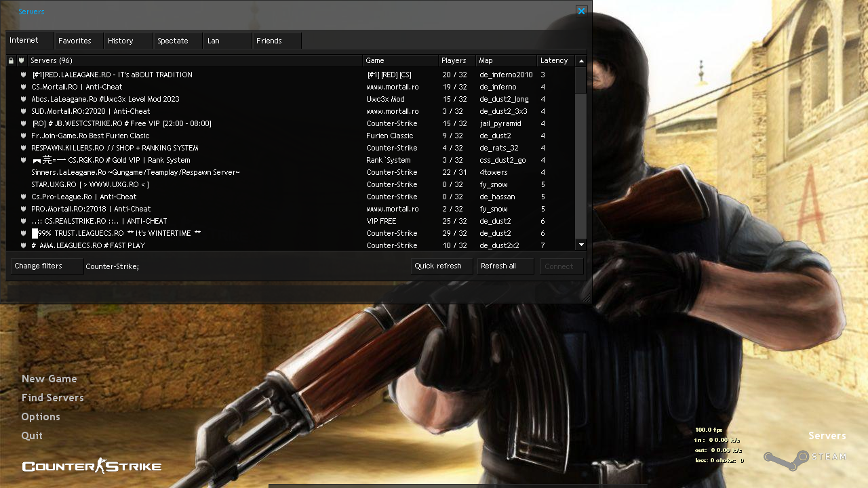
Task: Select Find Servers in main menu
Action: [x=53, y=398]
